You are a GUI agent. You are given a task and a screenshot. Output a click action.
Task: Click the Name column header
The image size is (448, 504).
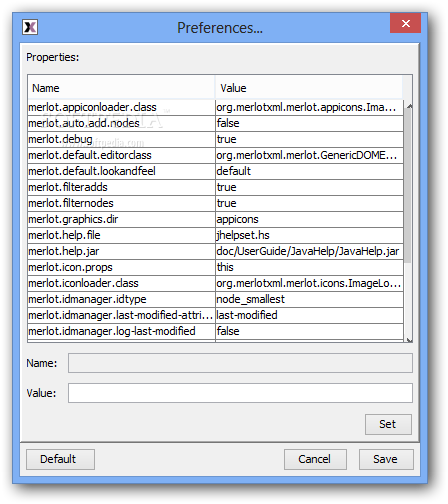121,88
